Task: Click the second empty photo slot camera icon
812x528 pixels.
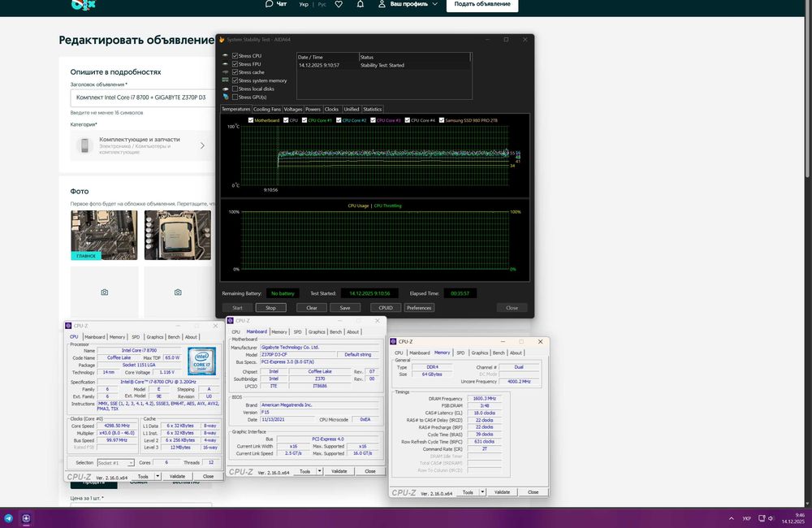Action: 178,292
